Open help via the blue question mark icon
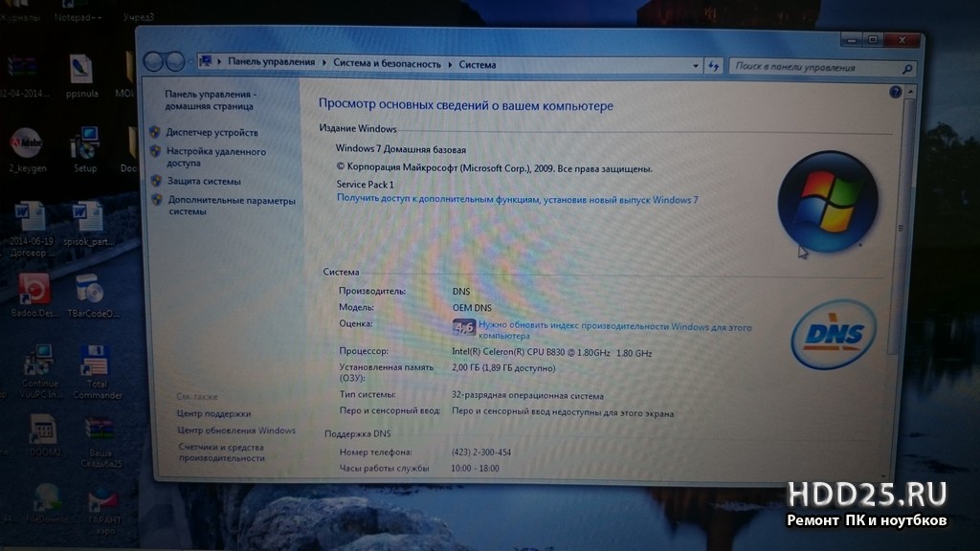980x551 pixels. [896, 92]
